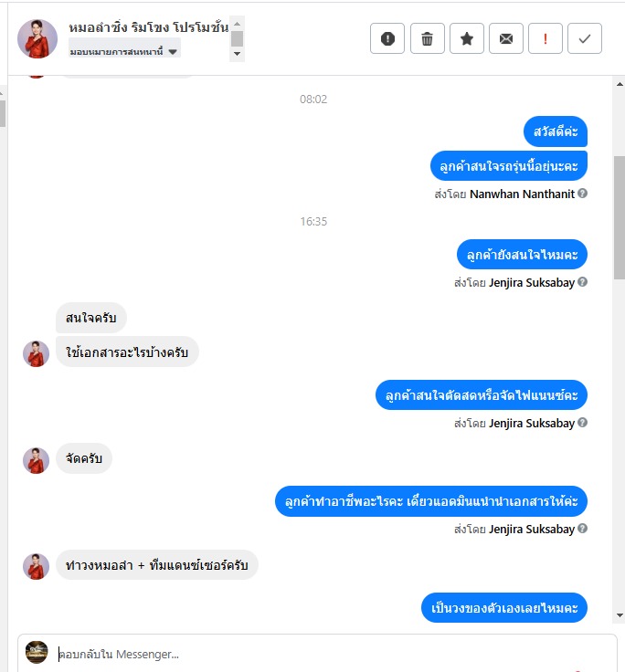
Task: Delete conversation using trash icon
Action: coord(428,38)
